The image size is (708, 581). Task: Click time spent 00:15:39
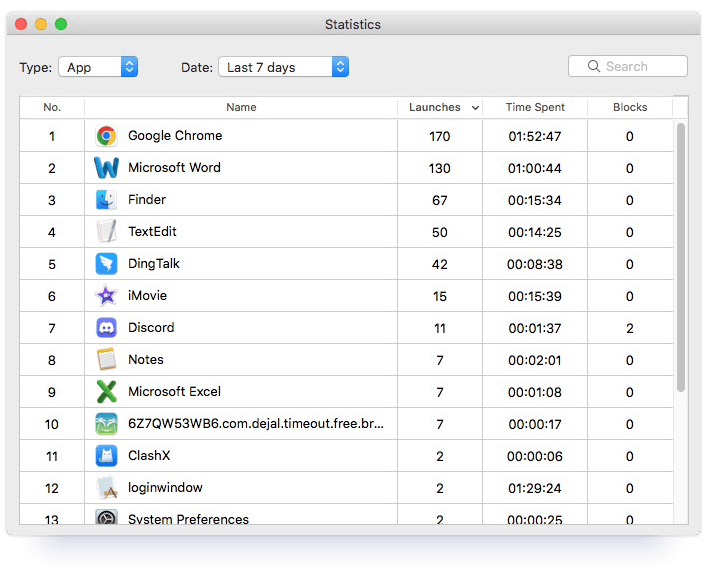[x=535, y=297]
